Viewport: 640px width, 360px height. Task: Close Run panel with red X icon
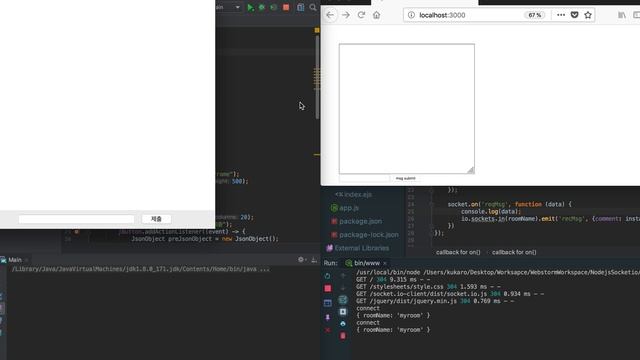point(327,330)
